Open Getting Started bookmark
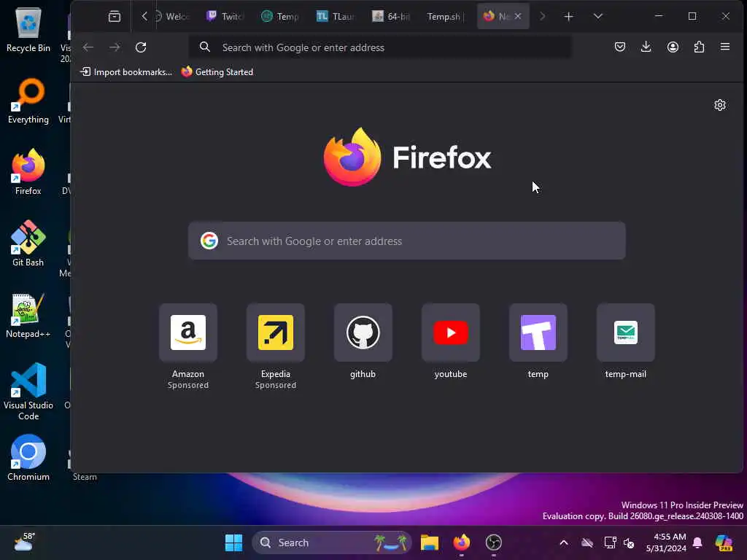This screenshot has height=560, width=747. click(x=217, y=72)
